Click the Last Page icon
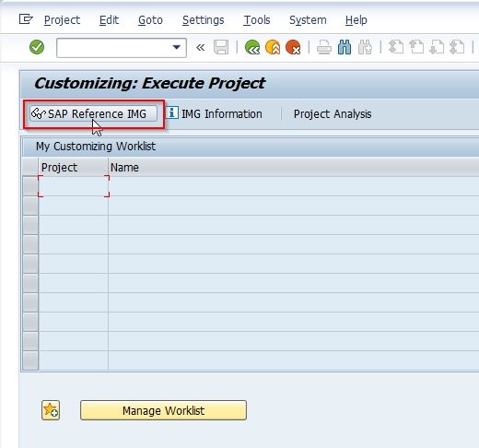 pyautogui.click(x=457, y=47)
